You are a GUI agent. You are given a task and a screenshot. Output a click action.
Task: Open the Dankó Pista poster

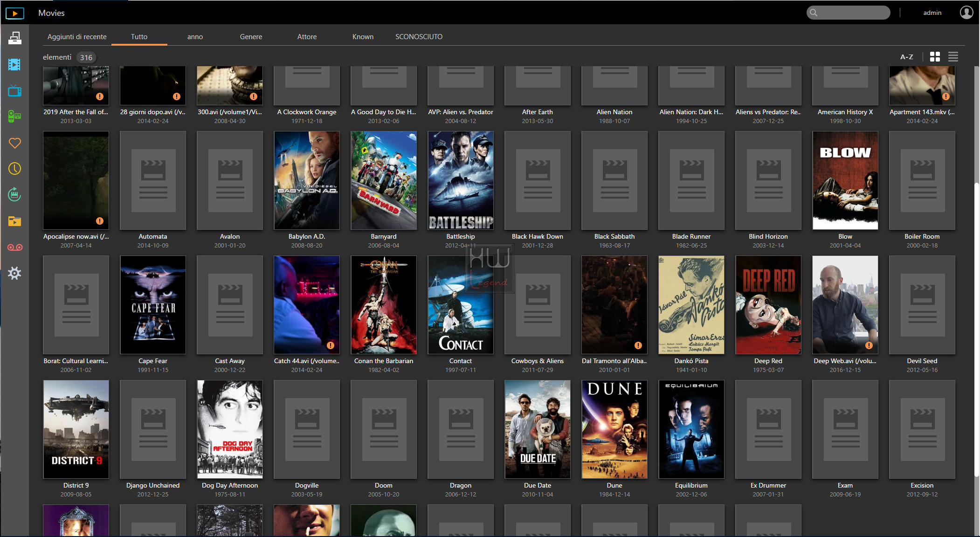pyautogui.click(x=691, y=305)
